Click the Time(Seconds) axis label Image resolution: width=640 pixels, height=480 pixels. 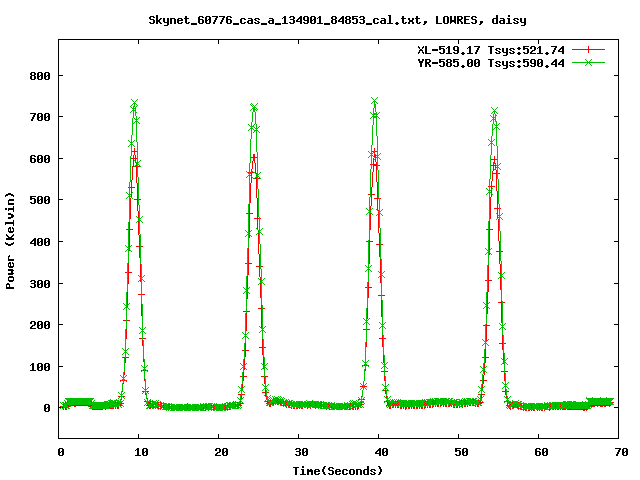pyautogui.click(x=338, y=471)
